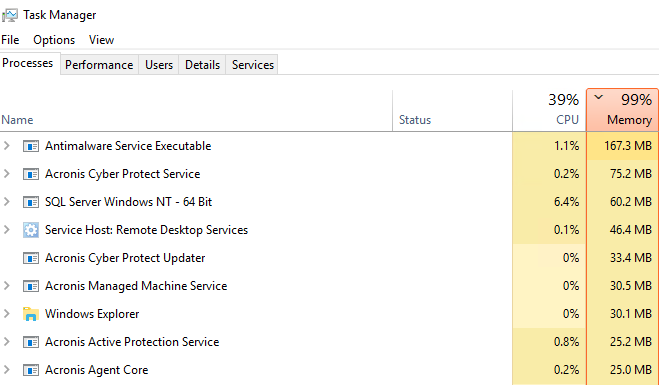Click the 46.4 MB memory value
The height and width of the screenshot is (385, 659).
pyautogui.click(x=631, y=230)
